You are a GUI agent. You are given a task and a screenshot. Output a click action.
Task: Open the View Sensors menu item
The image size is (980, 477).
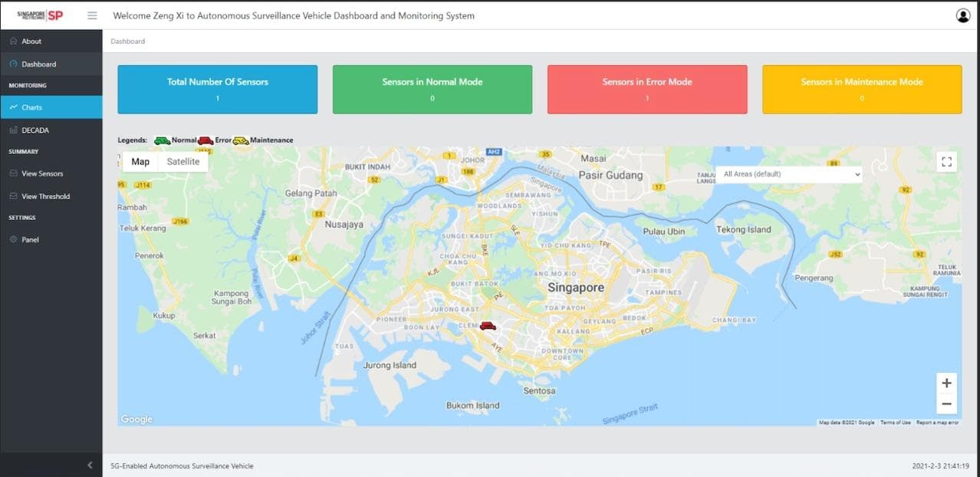51,173
